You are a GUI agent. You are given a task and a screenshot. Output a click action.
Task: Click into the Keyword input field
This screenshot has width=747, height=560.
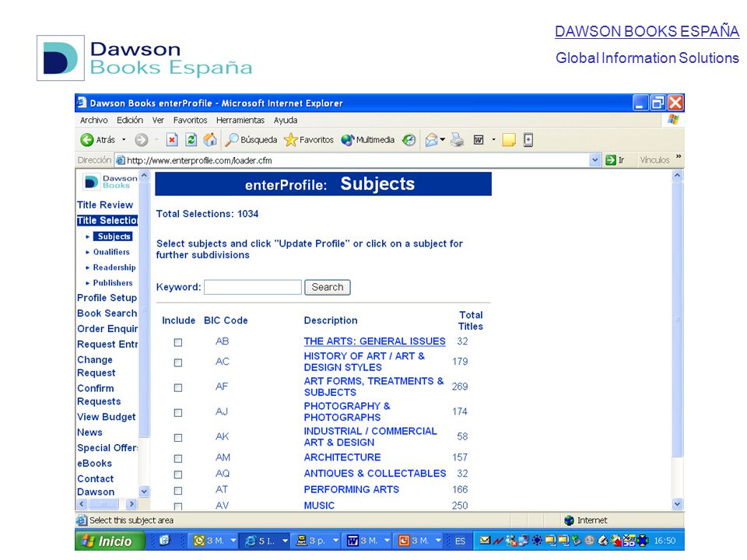pyautogui.click(x=253, y=287)
